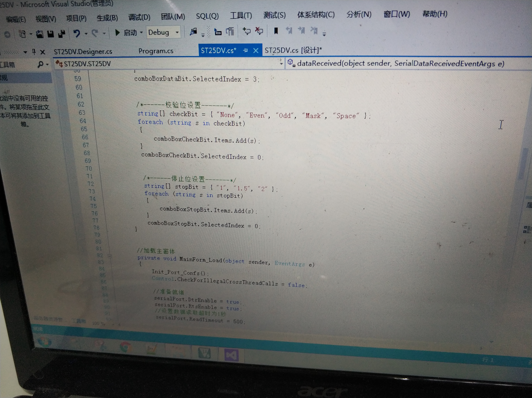Switch to the ST25DV.Designer.cs tab
Screen dimensions: 532x398
(x=83, y=51)
